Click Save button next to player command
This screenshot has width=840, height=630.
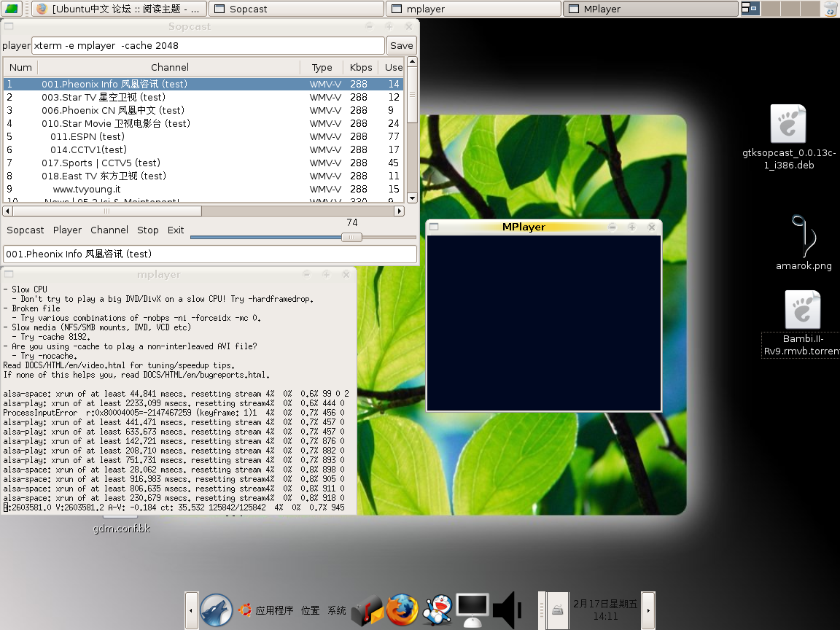401,45
